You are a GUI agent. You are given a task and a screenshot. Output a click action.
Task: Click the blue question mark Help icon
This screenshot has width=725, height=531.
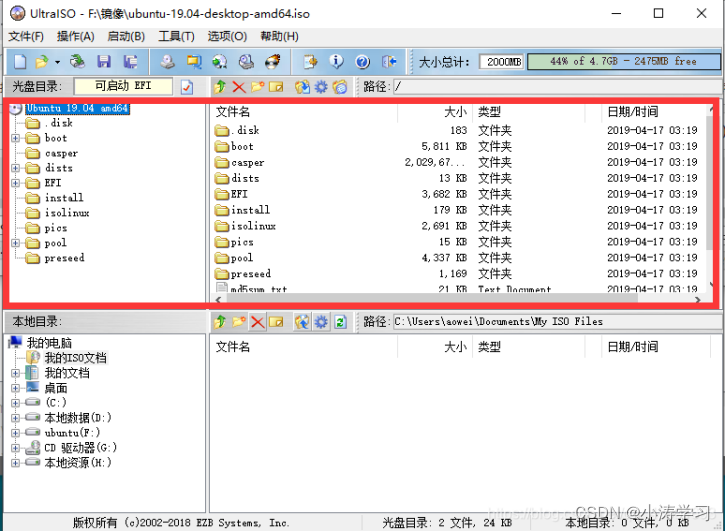tap(362, 62)
